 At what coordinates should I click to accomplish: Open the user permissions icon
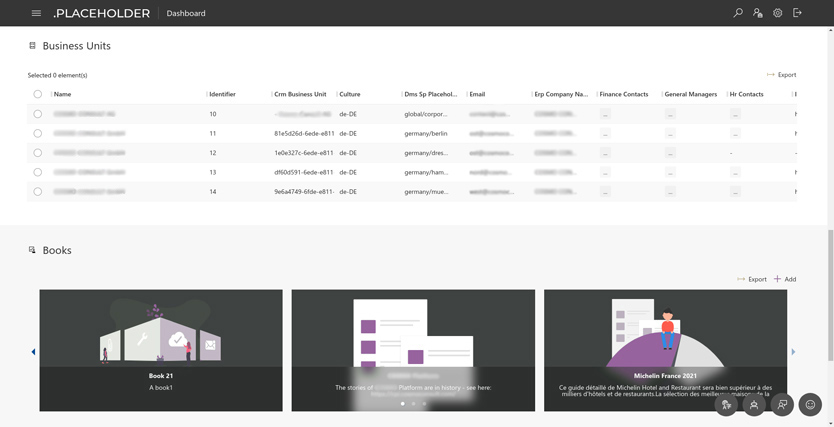pyautogui.click(x=757, y=13)
